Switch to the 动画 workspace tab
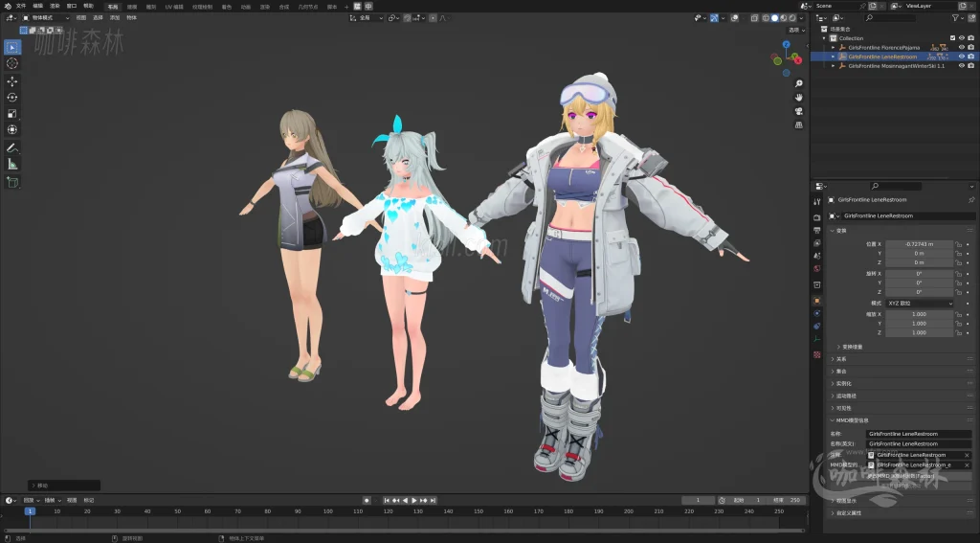The image size is (980, 543). (246, 7)
